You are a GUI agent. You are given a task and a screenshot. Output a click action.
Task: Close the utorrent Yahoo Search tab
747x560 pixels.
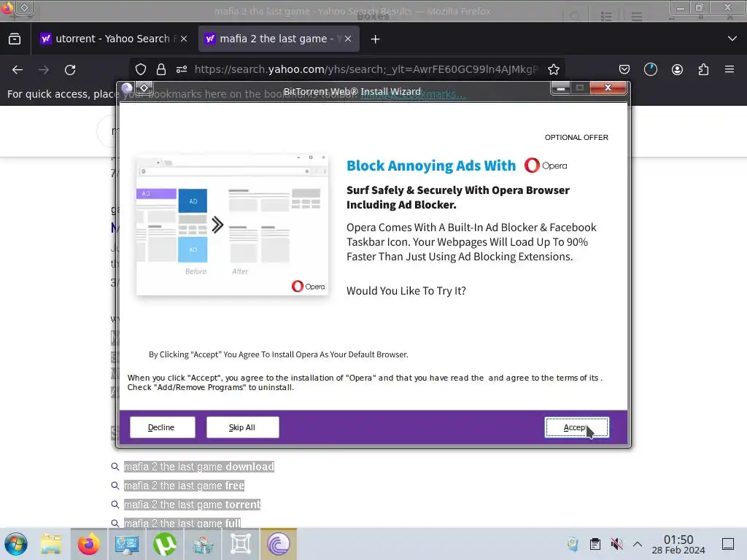pyautogui.click(x=184, y=39)
